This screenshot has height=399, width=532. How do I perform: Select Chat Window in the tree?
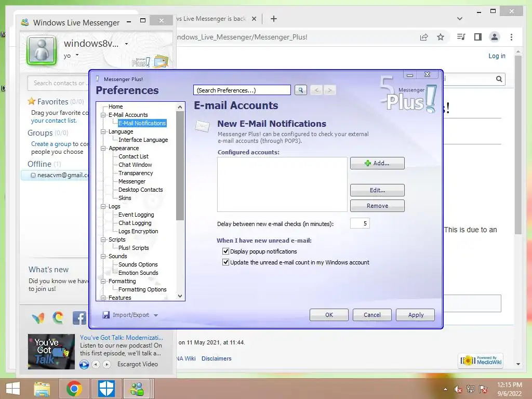[x=135, y=165]
